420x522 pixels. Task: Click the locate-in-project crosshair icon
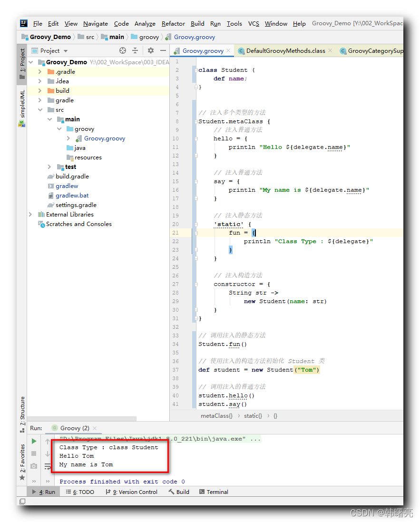[123, 50]
